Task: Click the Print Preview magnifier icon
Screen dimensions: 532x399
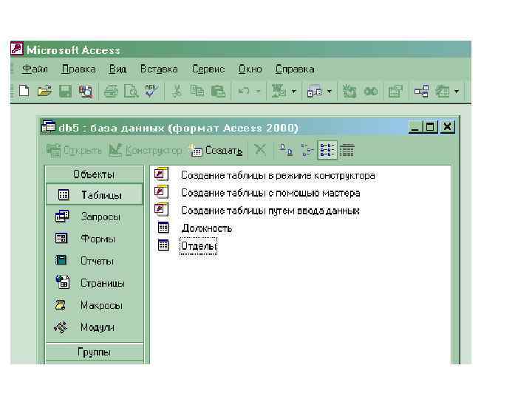Action: pyautogui.click(x=131, y=91)
